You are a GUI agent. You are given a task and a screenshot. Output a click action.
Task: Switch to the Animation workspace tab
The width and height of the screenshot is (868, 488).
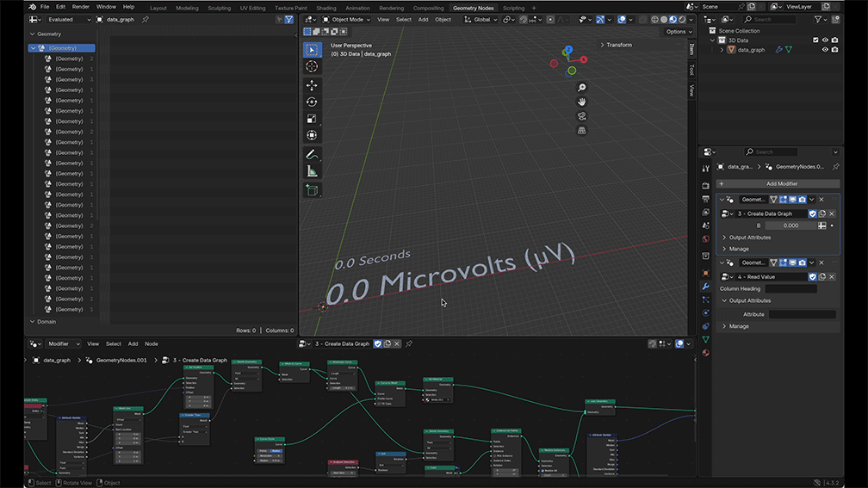point(357,9)
